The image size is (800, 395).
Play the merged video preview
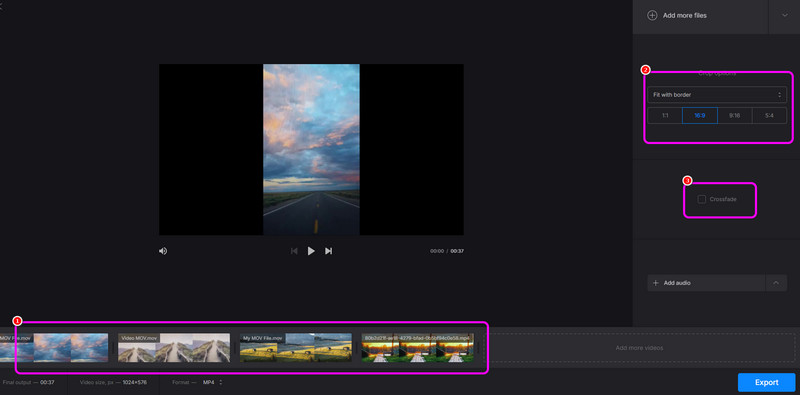[x=311, y=251]
